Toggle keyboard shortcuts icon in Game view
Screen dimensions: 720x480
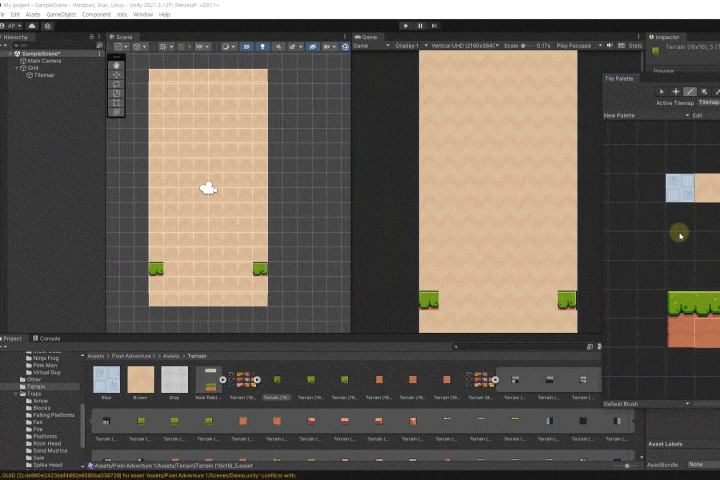tap(621, 46)
